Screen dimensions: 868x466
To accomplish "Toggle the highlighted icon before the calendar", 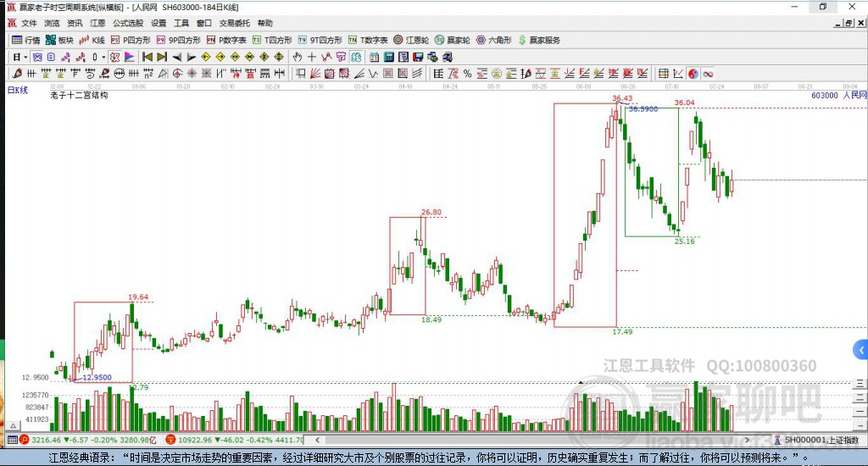I will 356,57.
